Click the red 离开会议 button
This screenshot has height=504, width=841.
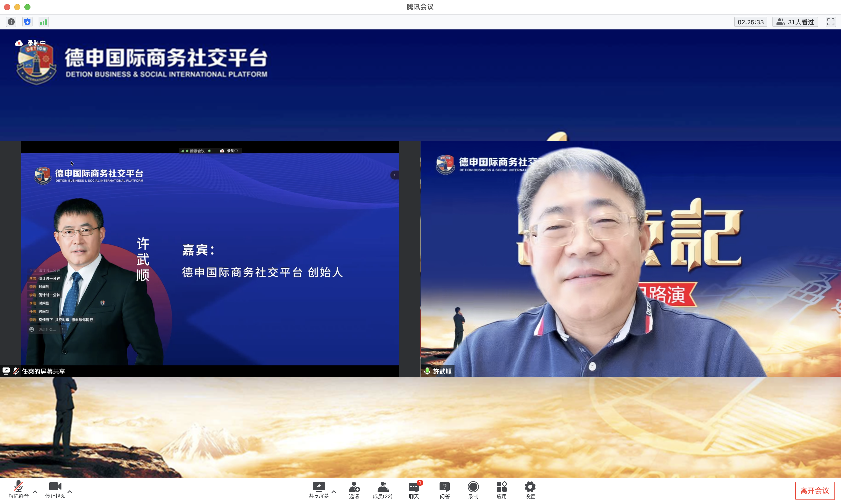(815, 491)
